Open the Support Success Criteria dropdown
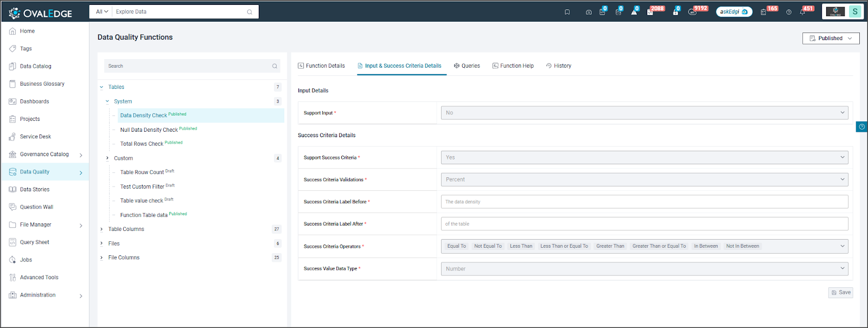This screenshot has width=868, height=328. point(644,158)
